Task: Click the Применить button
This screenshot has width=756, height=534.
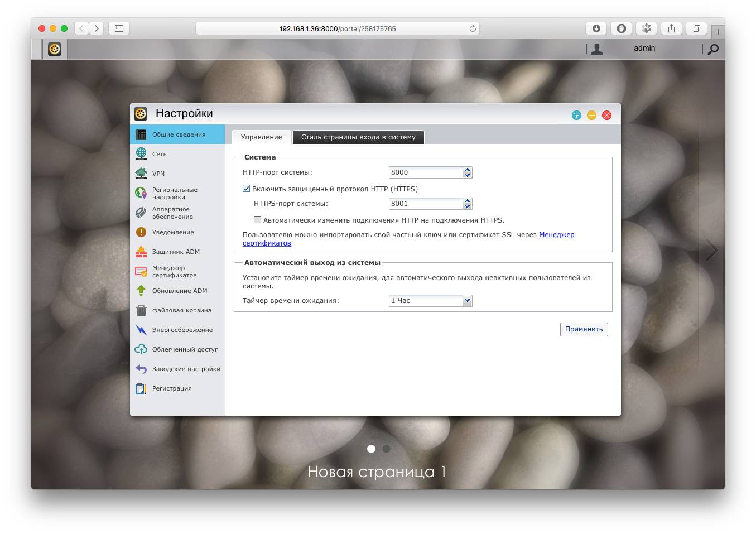Action: [584, 329]
